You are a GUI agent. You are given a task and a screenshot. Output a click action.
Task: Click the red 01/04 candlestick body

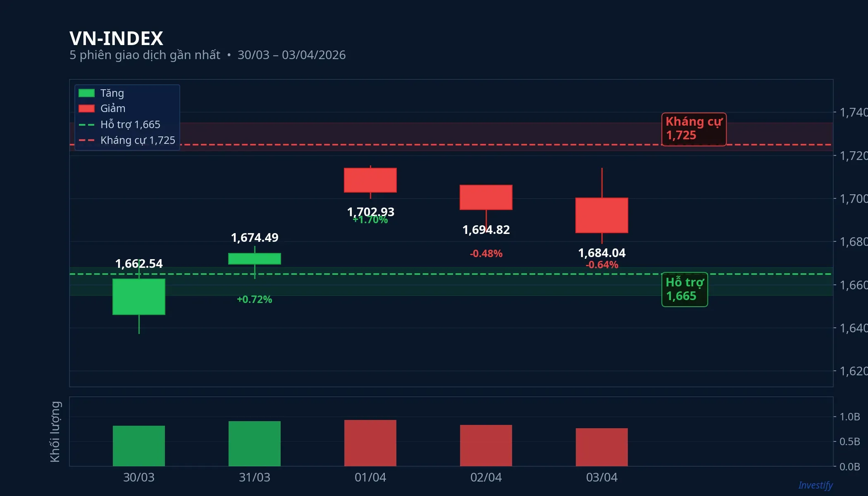coord(370,180)
